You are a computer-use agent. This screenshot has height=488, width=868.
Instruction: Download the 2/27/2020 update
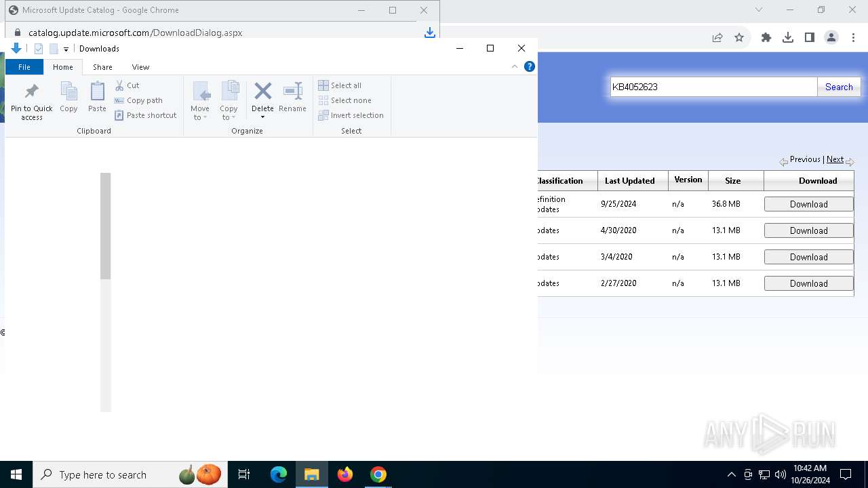[808, 283]
